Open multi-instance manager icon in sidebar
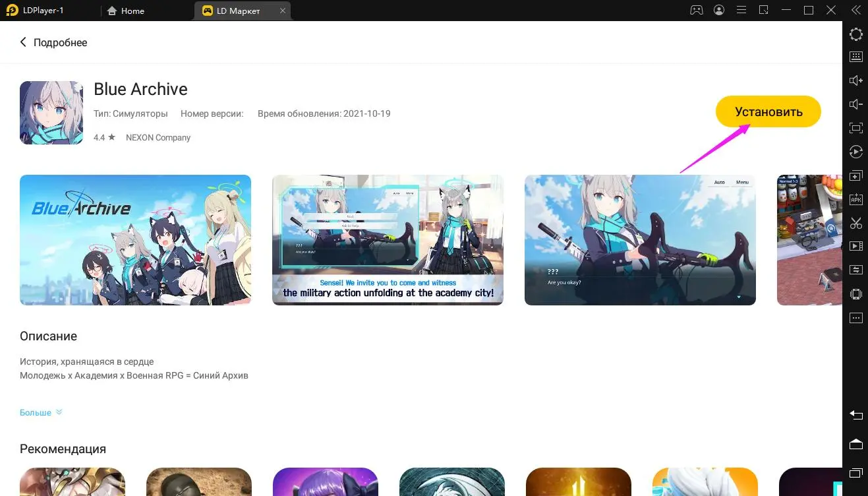Screen dimensions: 868x496 [x=855, y=175]
